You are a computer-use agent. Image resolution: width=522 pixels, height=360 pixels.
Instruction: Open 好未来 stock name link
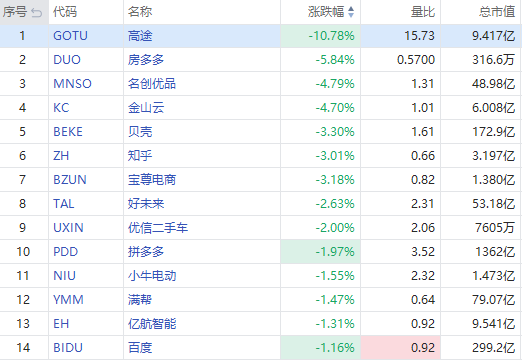point(146,204)
